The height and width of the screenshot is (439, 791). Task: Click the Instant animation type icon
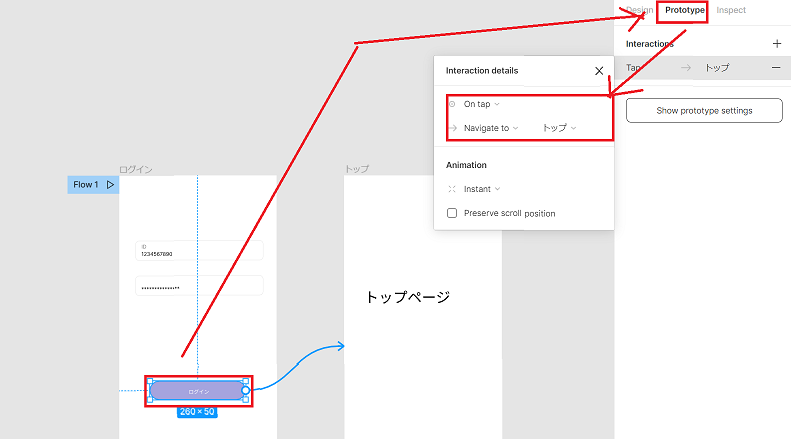(452, 189)
